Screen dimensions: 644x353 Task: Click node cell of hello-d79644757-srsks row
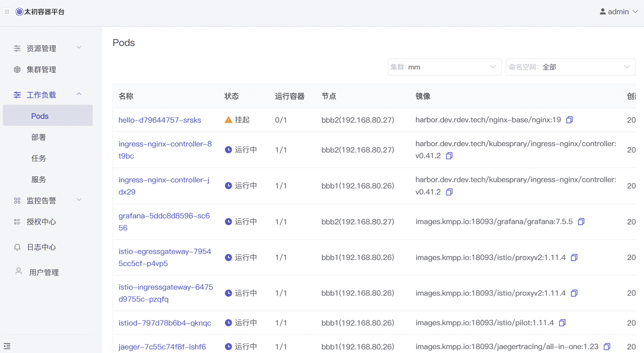coord(358,120)
